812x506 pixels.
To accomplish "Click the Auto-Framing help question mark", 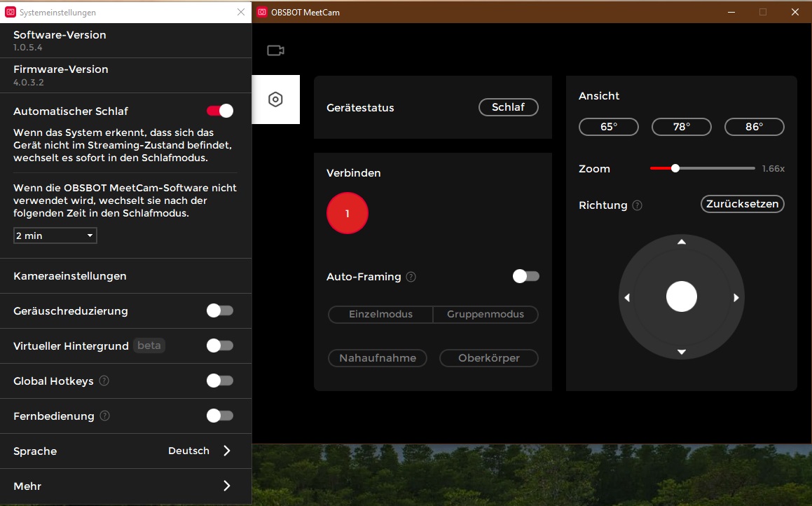I will [x=411, y=277].
